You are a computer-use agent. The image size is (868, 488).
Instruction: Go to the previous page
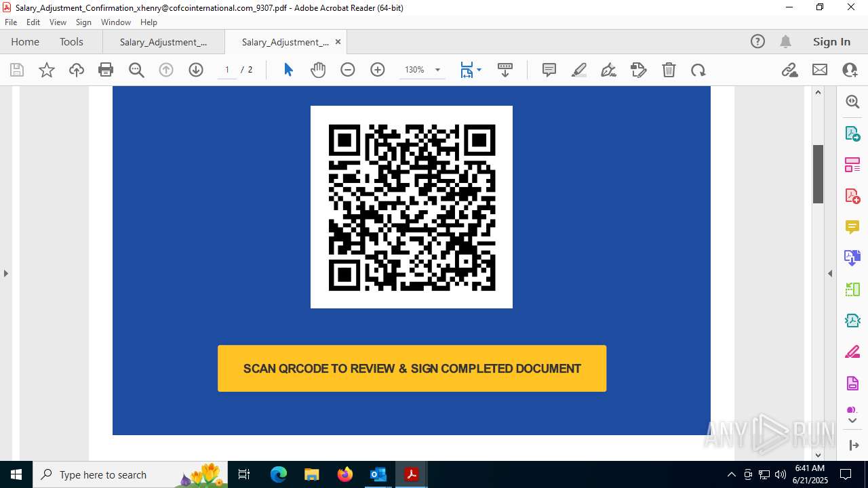click(166, 70)
